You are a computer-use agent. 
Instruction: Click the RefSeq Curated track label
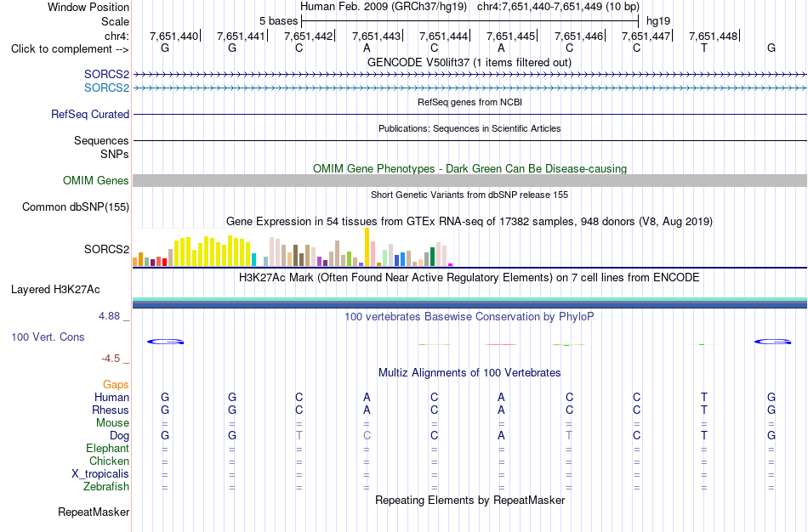pos(90,115)
